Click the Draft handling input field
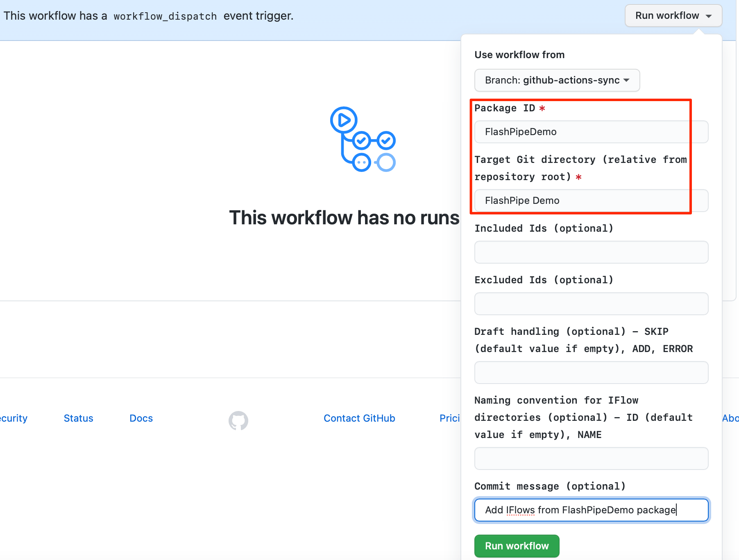The width and height of the screenshot is (739, 560). coord(591,373)
